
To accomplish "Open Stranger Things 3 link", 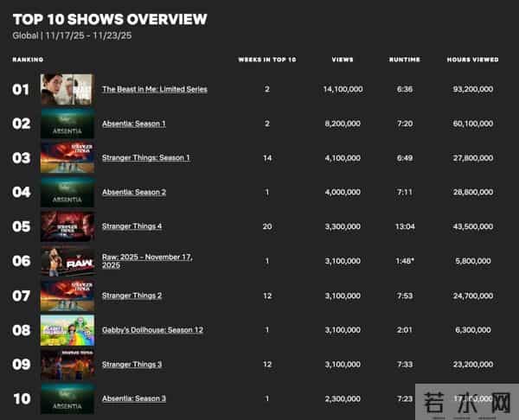I will click(x=131, y=364).
